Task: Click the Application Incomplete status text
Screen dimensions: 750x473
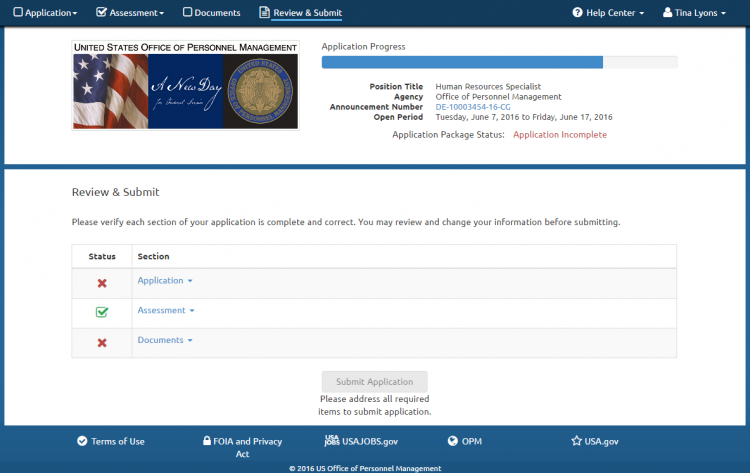Action: (x=560, y=135)
